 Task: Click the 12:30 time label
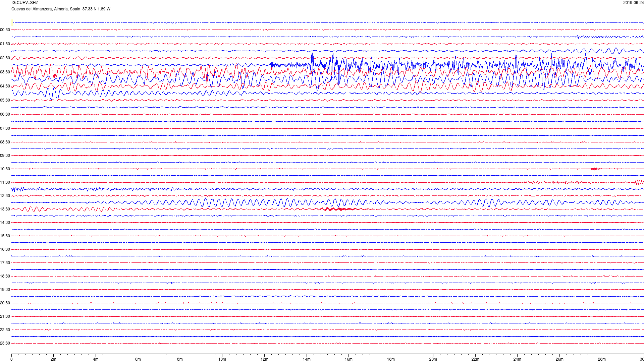[5, 196]
